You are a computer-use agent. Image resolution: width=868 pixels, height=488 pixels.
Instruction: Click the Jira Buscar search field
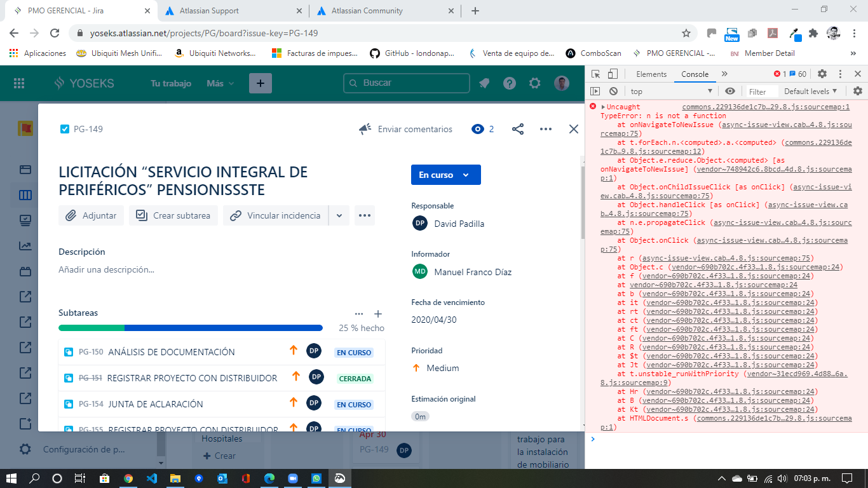pyautogui.click(x=407, y=83)
